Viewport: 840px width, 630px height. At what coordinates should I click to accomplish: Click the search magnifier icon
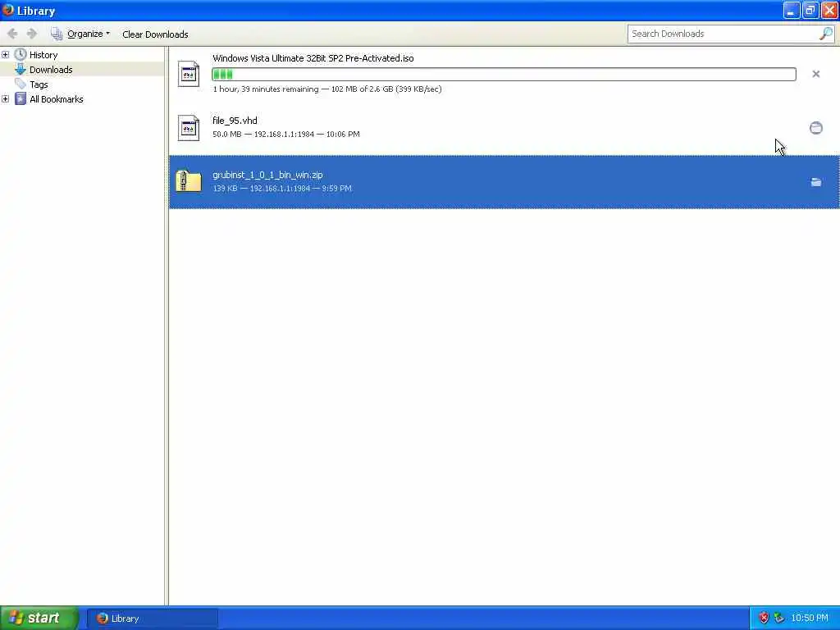[x=826, y=34]
